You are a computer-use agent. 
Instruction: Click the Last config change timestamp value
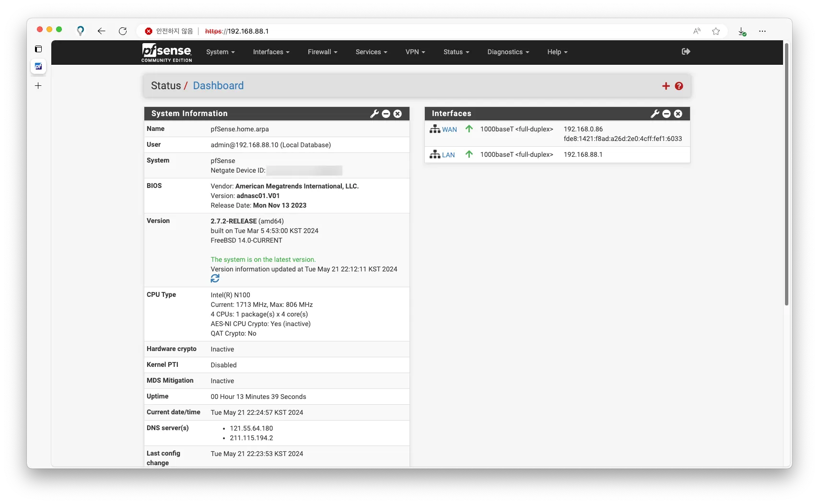257,454
